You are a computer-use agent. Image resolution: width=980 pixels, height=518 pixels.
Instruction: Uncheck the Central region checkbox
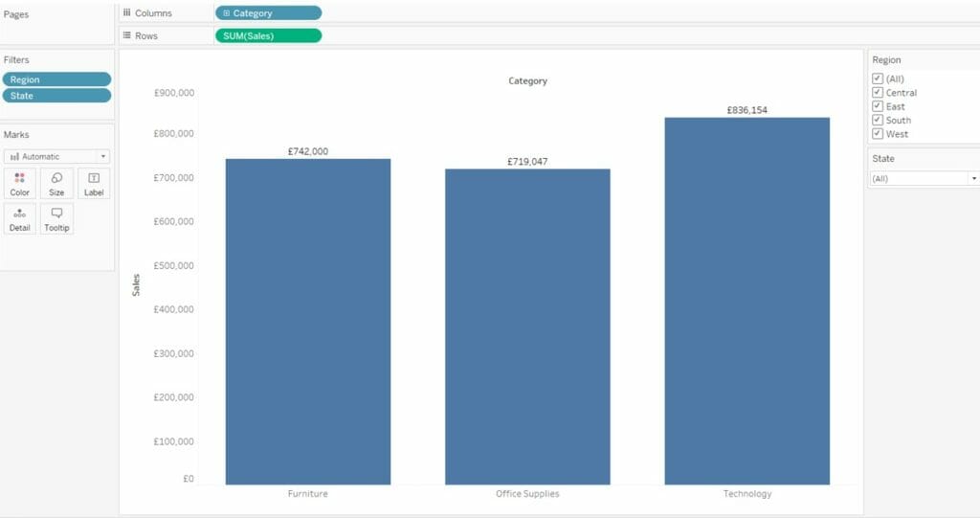coord(878,93)
